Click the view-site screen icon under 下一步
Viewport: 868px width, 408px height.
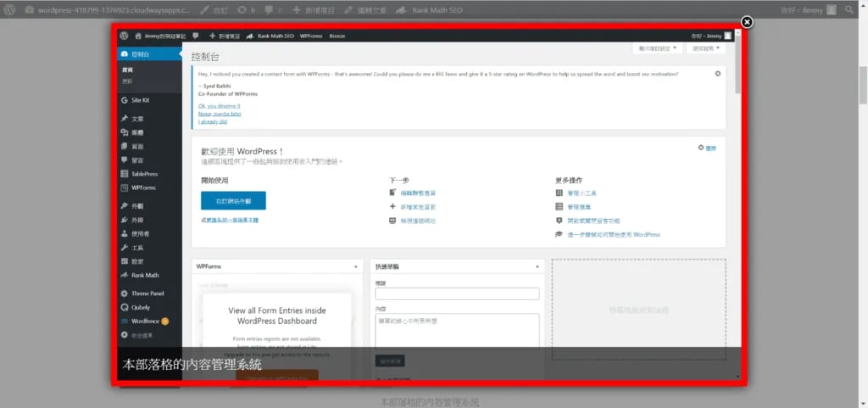point(392,221)
